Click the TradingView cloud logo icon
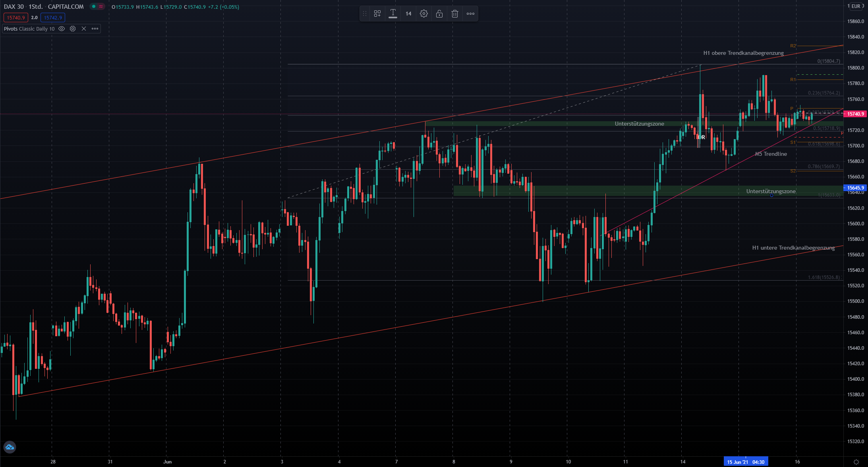The height and width of the screenshot is (467, 868). tap(10, 447)
